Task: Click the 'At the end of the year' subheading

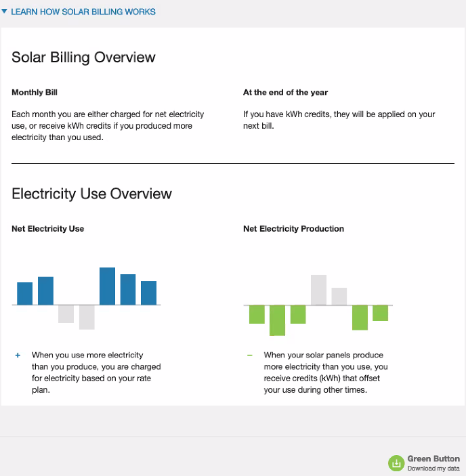Action: coord(285,92)
